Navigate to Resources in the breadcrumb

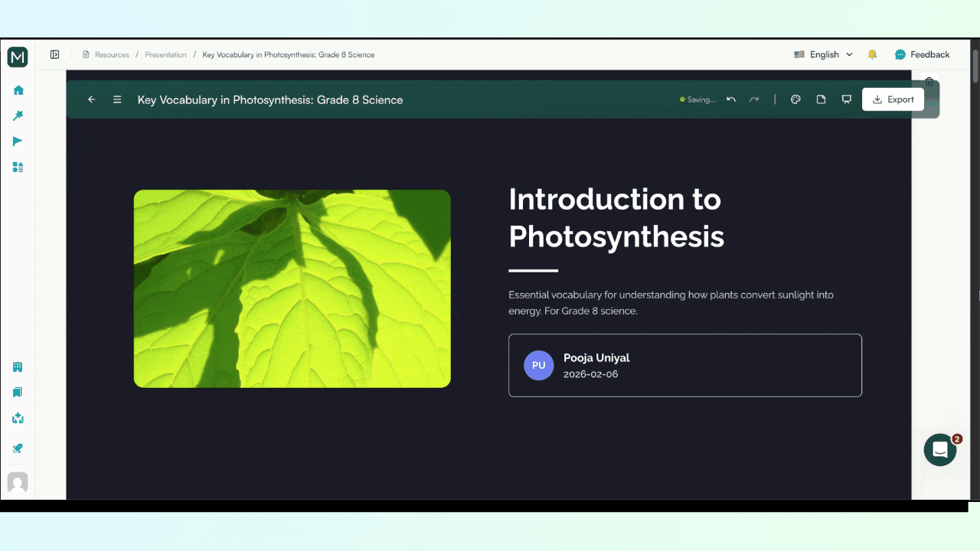112,54
